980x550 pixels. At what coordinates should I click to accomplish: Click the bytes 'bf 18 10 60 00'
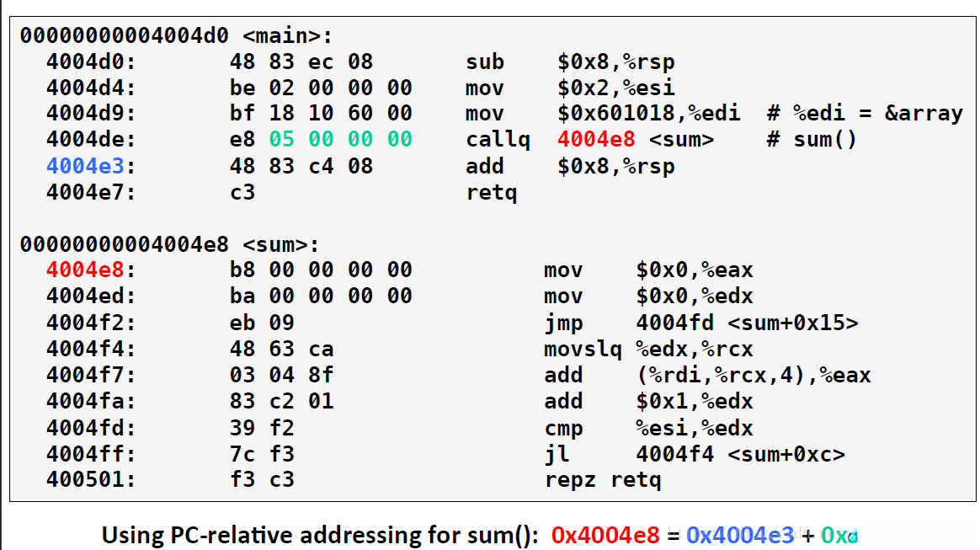(322, 113)
